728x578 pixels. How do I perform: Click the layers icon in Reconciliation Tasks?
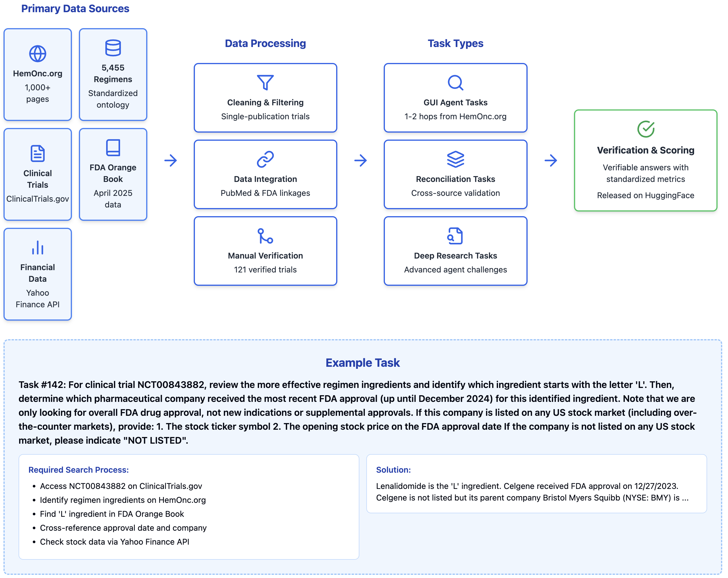point(455,159)
